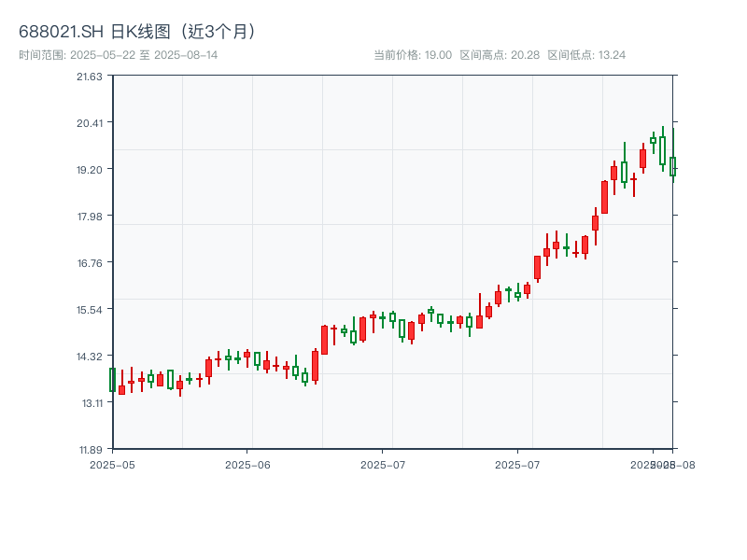This screenshot has width=747, height=560.
Task: Click the 19.20 y-axis price label
Action: [90, 169]
